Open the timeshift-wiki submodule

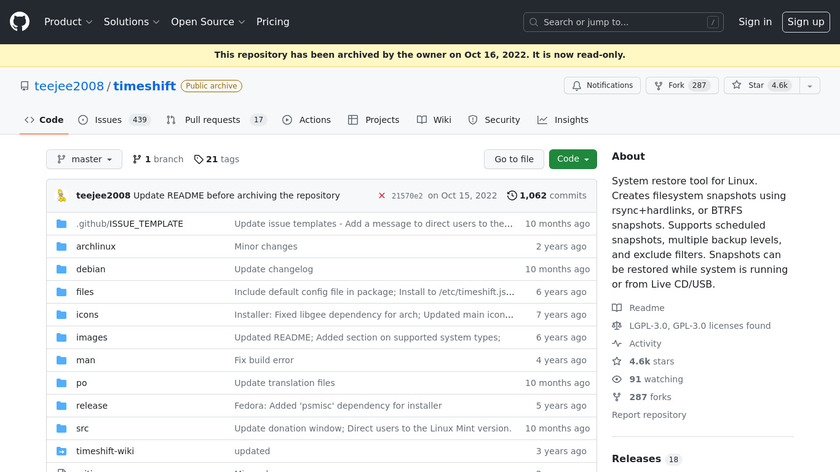pyautogui.click(x=105, y=451)
